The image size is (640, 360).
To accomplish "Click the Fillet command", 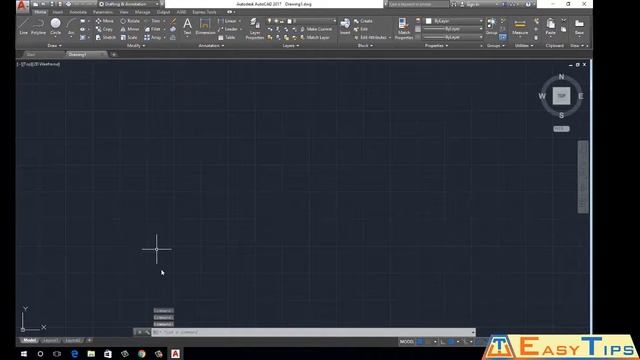I will coord(153,29).
